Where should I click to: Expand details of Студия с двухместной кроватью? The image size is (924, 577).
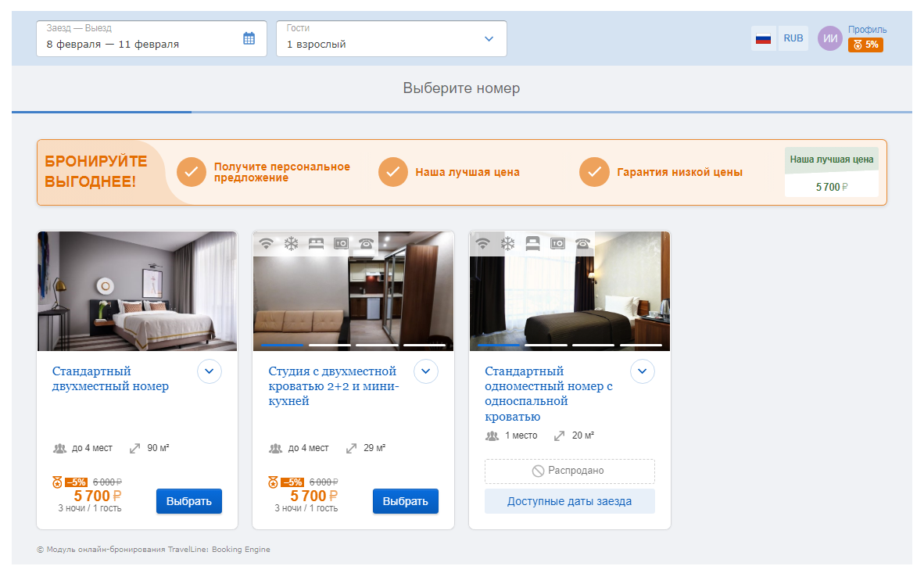point(425,371)
